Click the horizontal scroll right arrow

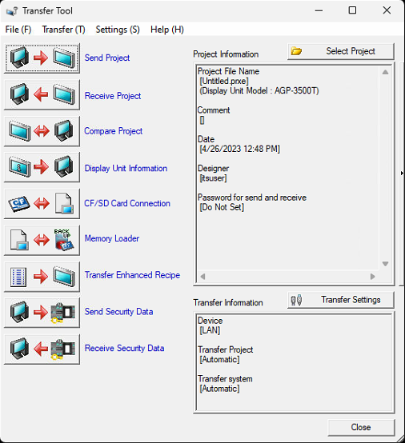(373, 276)
